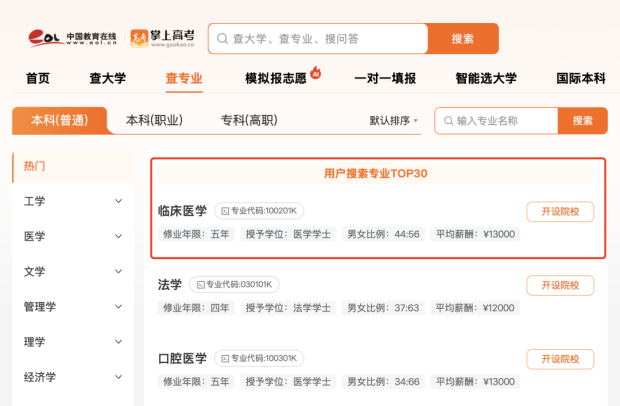Click the code icon beside 专业代码:100301K
The image size is (620, 406).
pos(225,359)
